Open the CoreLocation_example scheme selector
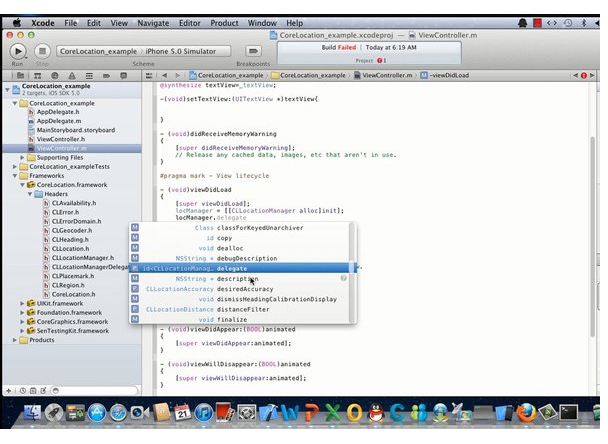The image size is (608, 444). (x=98, y=51)
